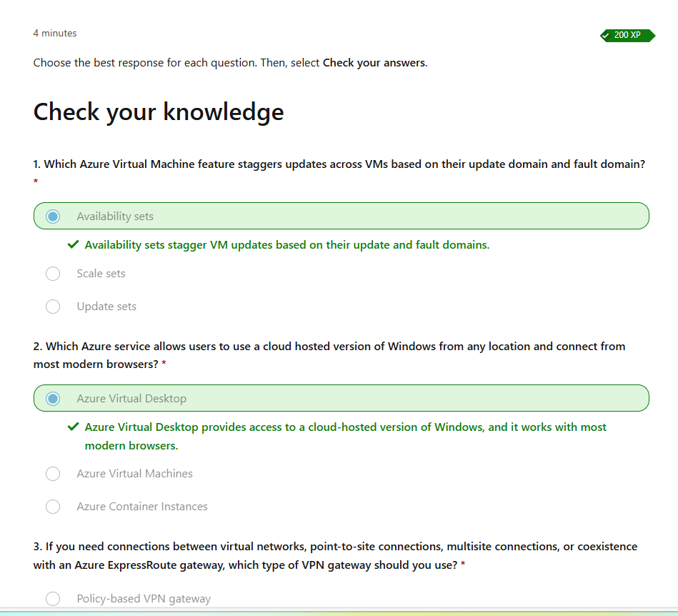Click the green checkmark beside Azure Virtual Desktop explanation
Image resolution: width=678 pixels, height=616 pixels.
(72, 426)
